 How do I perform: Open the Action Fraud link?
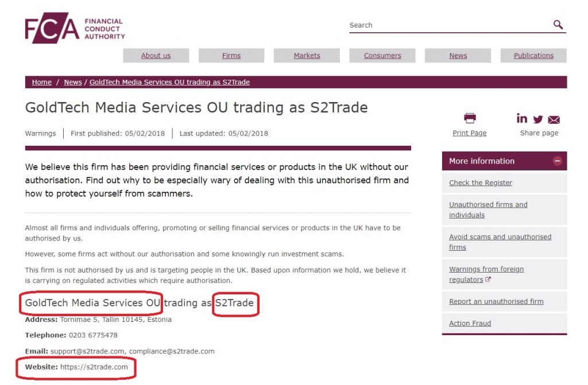470,323
